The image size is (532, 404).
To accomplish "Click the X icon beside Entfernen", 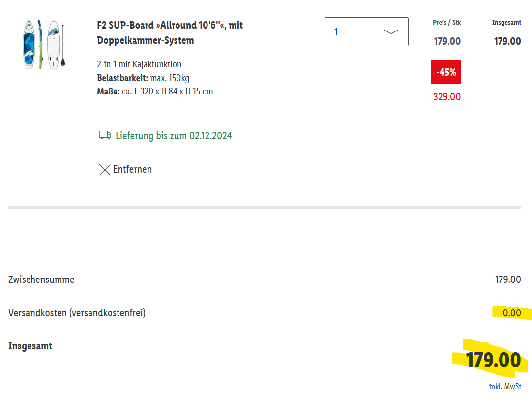I will click(x=104, y=170).
